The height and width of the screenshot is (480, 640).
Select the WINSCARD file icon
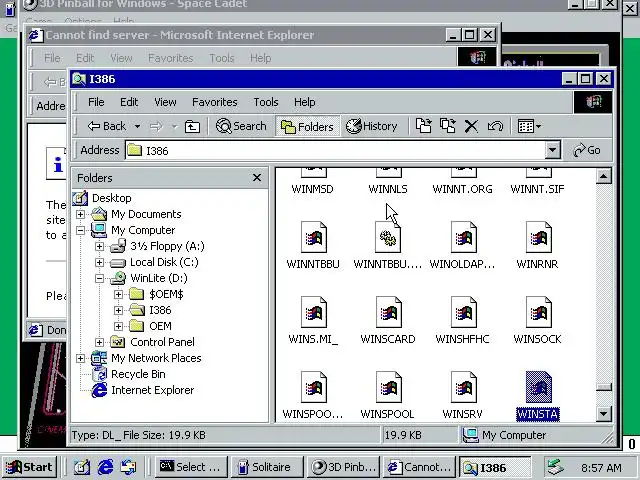tap(388, 313)
